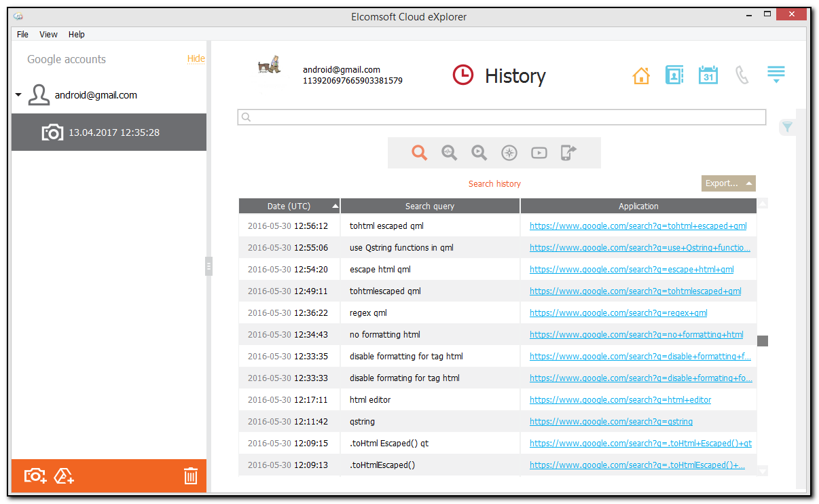Screen dimensions: 819x504
Task: Open YouTube history play-button icon
Action: tap(539, 153)
